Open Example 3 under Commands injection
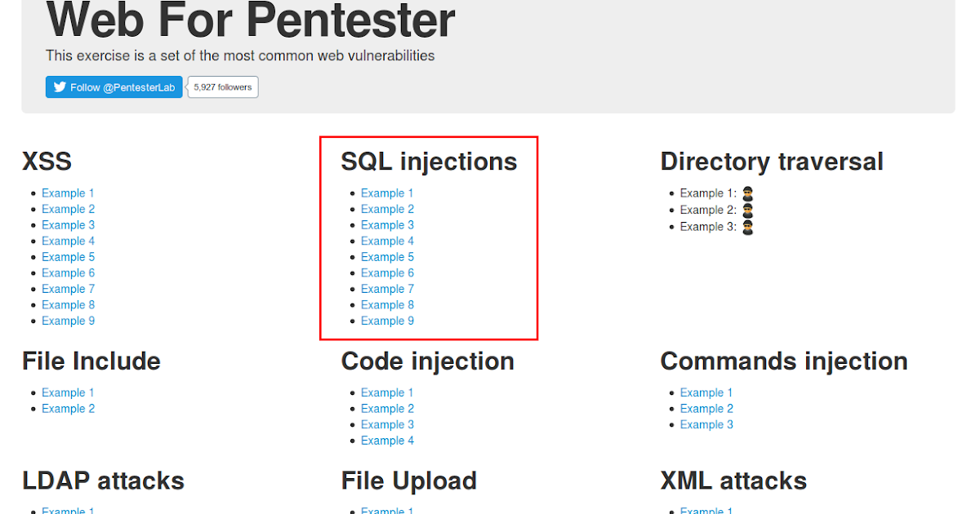The width and height of the screenshot is (980, 514). (706, 424)
